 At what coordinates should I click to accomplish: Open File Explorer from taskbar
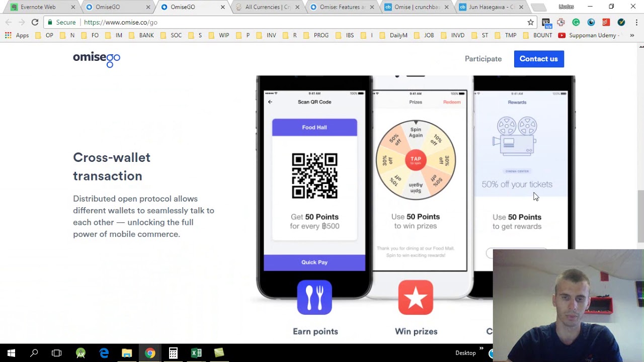point(127,353)
